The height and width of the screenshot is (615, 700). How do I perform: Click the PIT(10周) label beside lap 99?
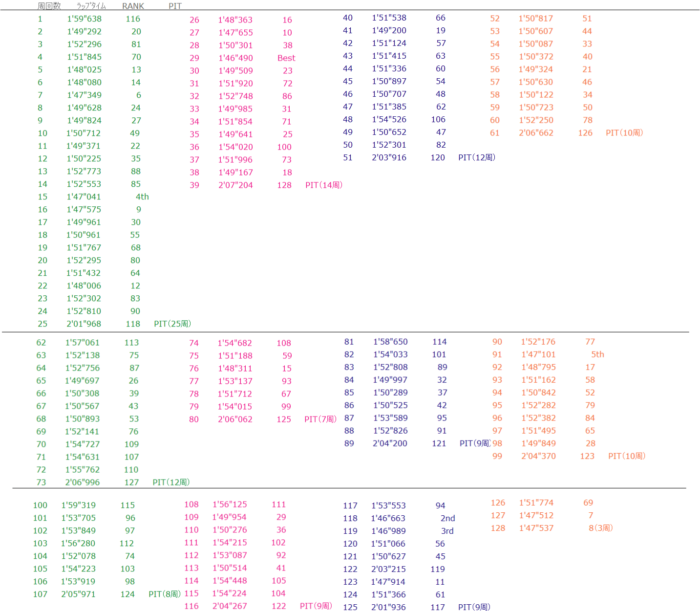tap(627, 456)
